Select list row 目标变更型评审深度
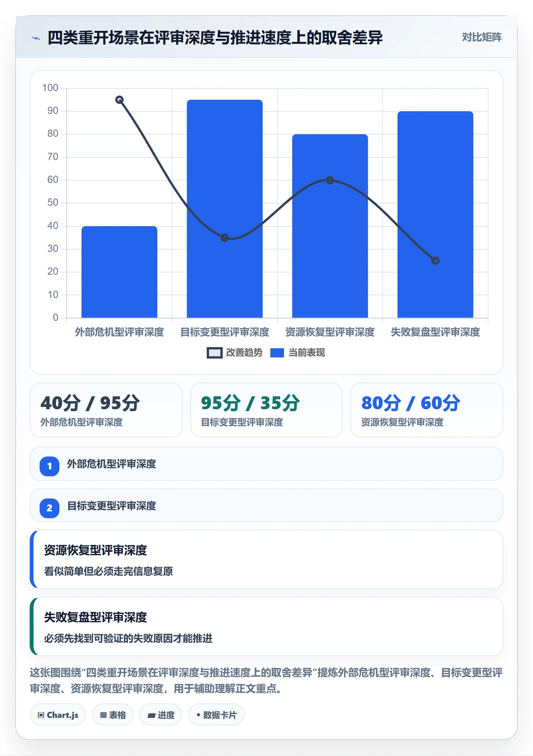The width and height of the screenshot is (533, 756). 266,505
